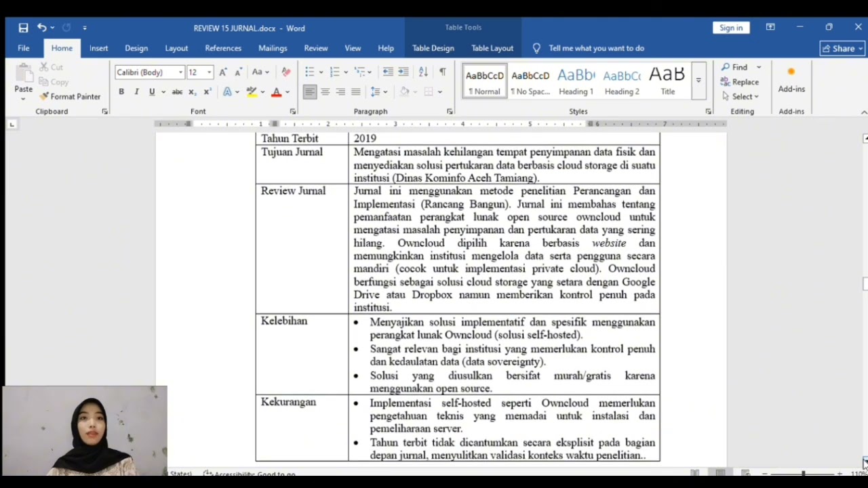Click Increase Font Size (larger A)
868x488 pixels.
(222, 72)
